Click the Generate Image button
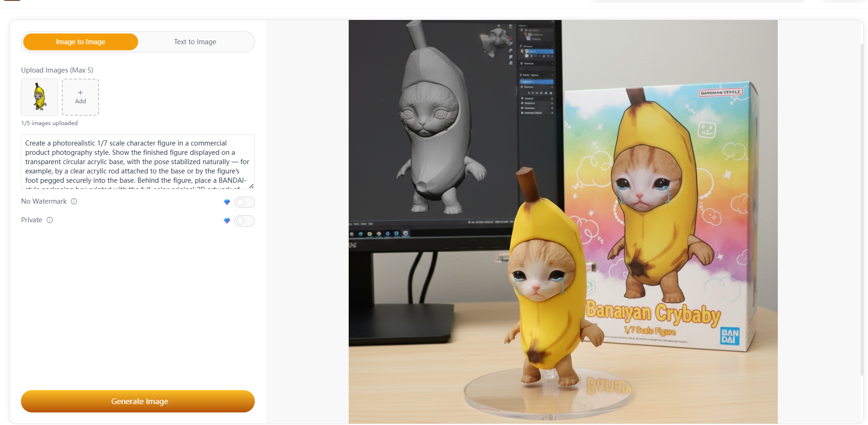The height and width of the screenshot is (425, 868). (138, 401)
